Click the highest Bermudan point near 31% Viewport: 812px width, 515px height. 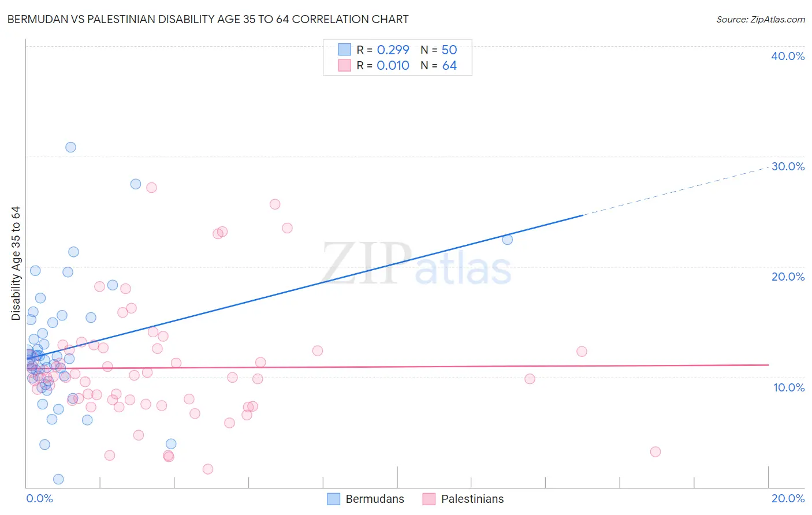click(70, 147)
